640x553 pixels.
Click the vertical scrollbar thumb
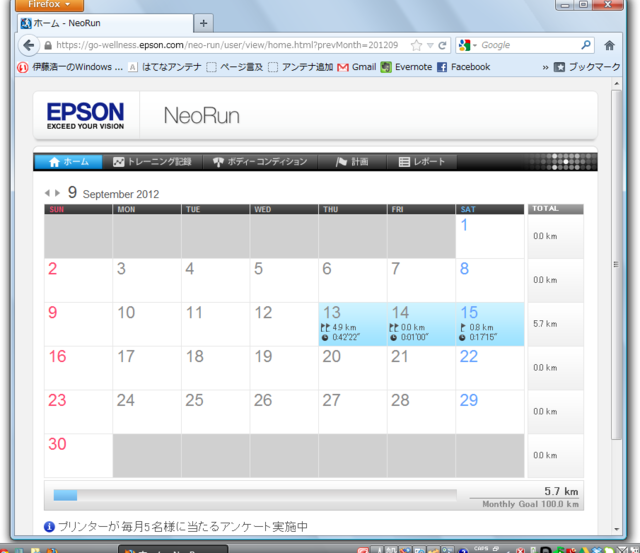coord(616,264)
